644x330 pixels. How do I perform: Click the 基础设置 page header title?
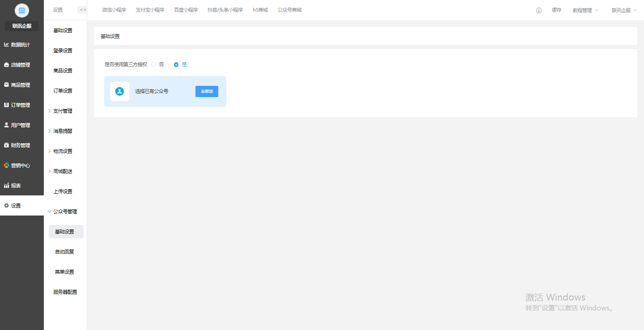tap(110, 36)
